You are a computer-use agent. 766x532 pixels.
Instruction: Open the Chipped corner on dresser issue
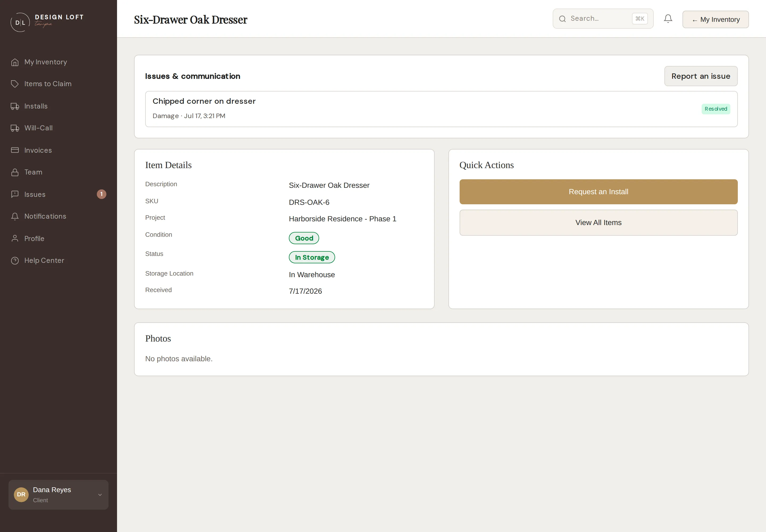click(x=441, y=109)
